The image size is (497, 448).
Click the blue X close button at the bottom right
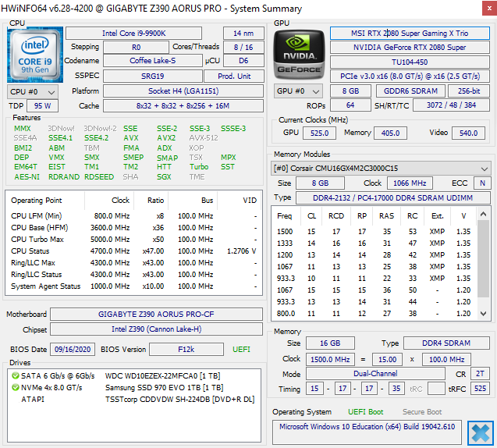pyautogui.click(x=480, y=433)
